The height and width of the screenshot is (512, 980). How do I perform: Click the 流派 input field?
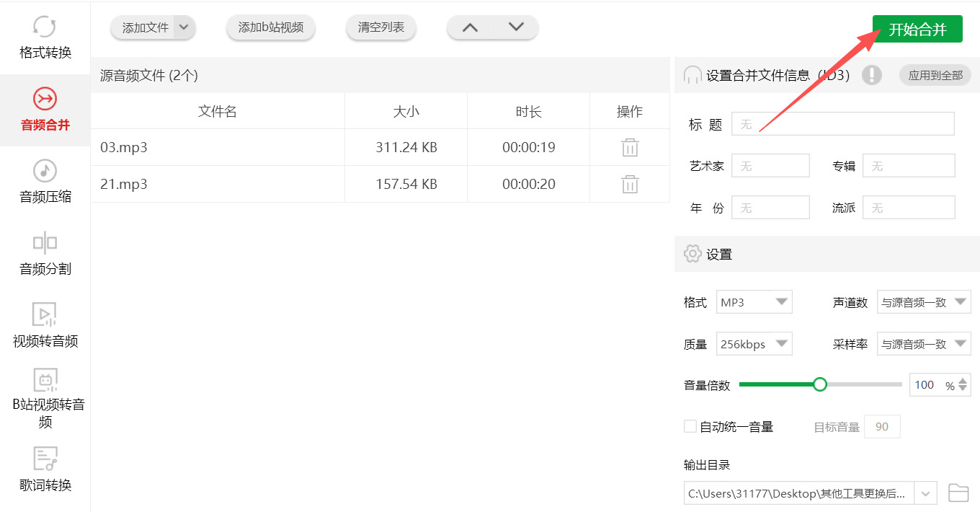pyautogui.click(x=909, y=208)
